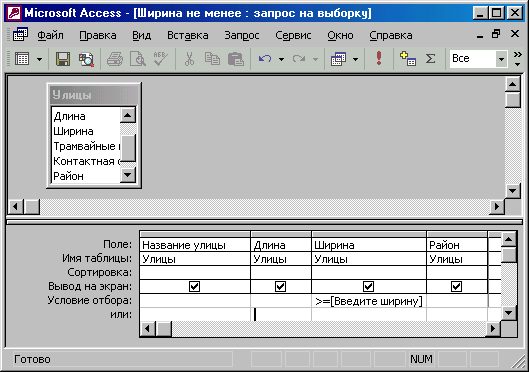Uncheck display checkbox for Район column
The width and height of the screenshot is (529, 372).
456,286
